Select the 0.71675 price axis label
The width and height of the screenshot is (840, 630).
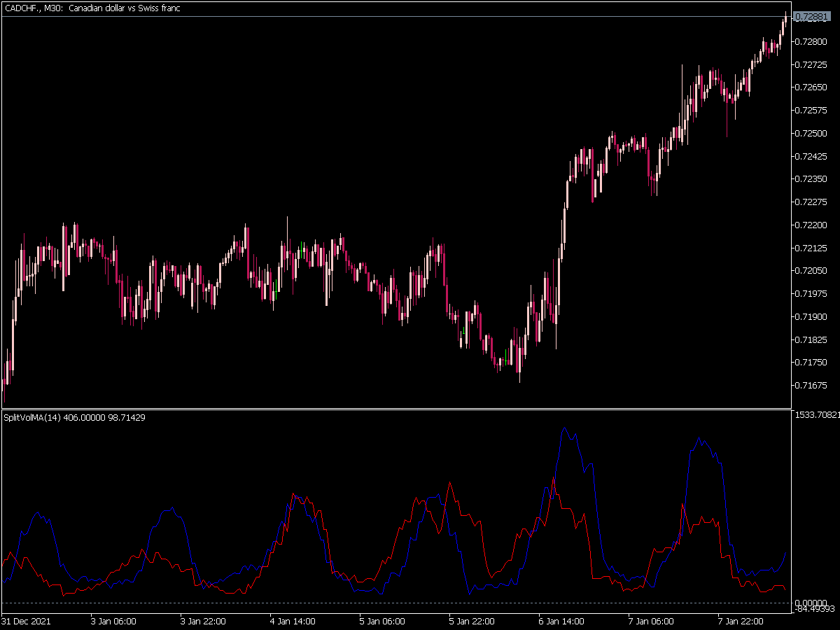click(809, 385)
